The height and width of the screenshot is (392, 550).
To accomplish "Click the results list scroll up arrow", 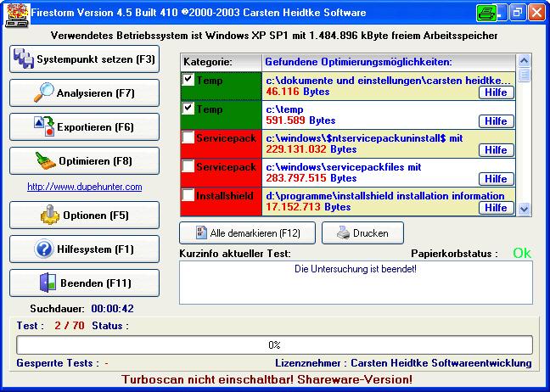I will point(524,60).
